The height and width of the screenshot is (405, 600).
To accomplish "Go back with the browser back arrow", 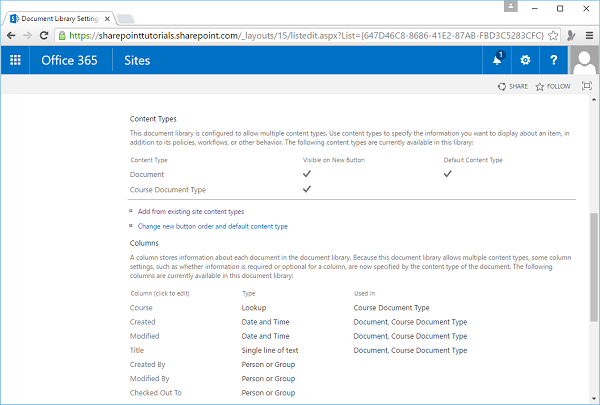I will [12, 33].
